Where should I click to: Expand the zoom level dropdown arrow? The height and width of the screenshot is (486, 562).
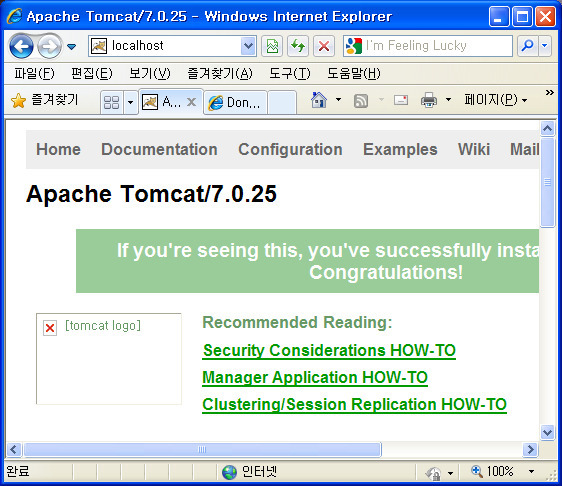click(x=532, y=472)
